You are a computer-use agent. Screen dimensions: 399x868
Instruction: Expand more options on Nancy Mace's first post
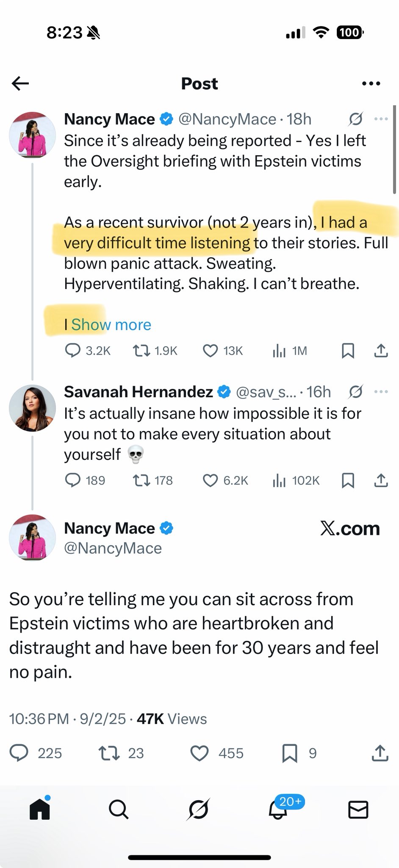(x=381, y=120)
